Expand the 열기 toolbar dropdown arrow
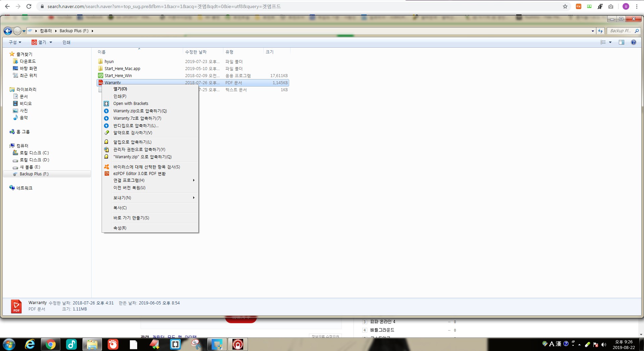644x351 pixels. coord(51,42)
